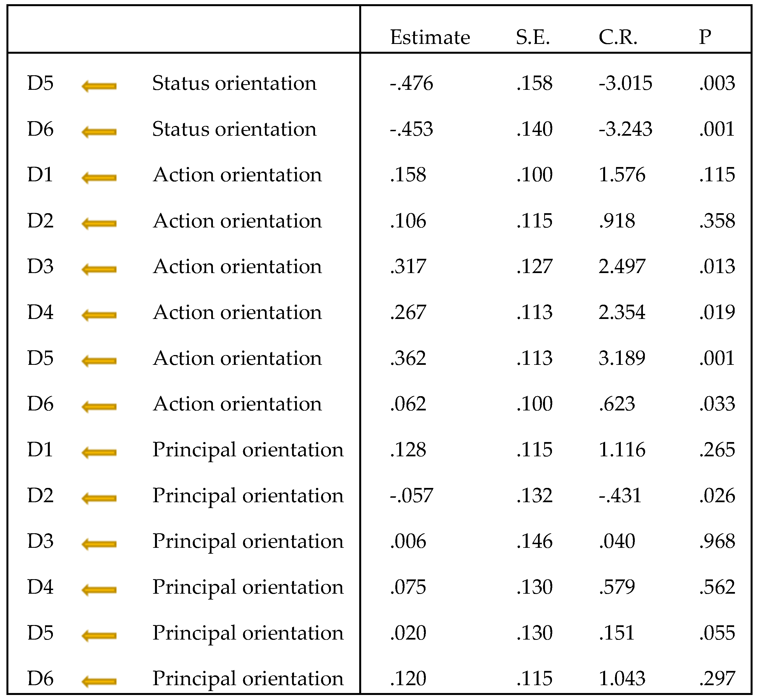Select the arrow beside D1 Action orientation
Screen dimensions: 759x700
pyautogui.click(x=99, y=178)
